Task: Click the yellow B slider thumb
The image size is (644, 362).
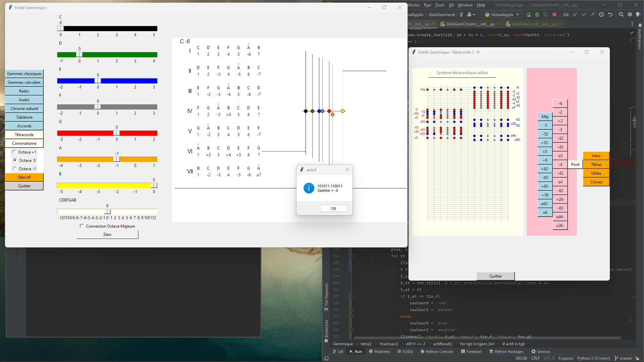Action: [x=154, y=185]
